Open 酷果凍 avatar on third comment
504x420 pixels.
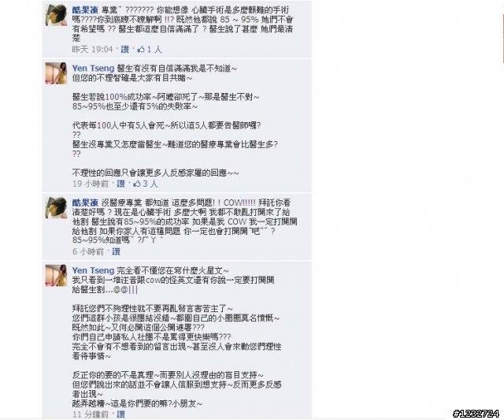(x=56, y=208)
